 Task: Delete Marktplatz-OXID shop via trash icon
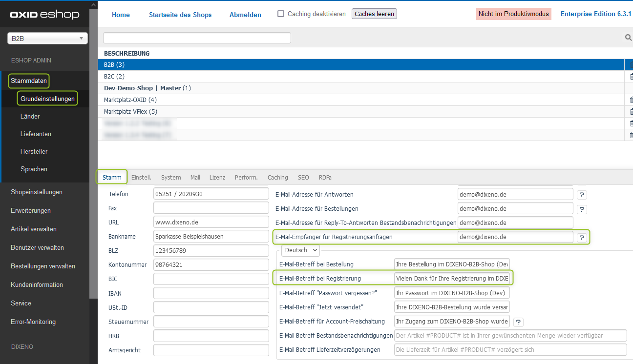[631, 100]
